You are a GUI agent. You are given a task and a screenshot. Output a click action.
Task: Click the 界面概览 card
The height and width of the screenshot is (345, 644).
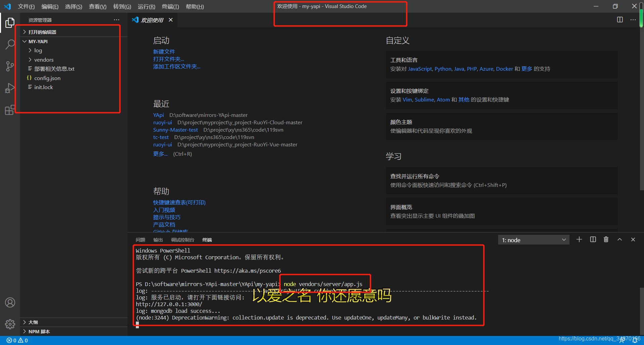click(x=502, y=211)
